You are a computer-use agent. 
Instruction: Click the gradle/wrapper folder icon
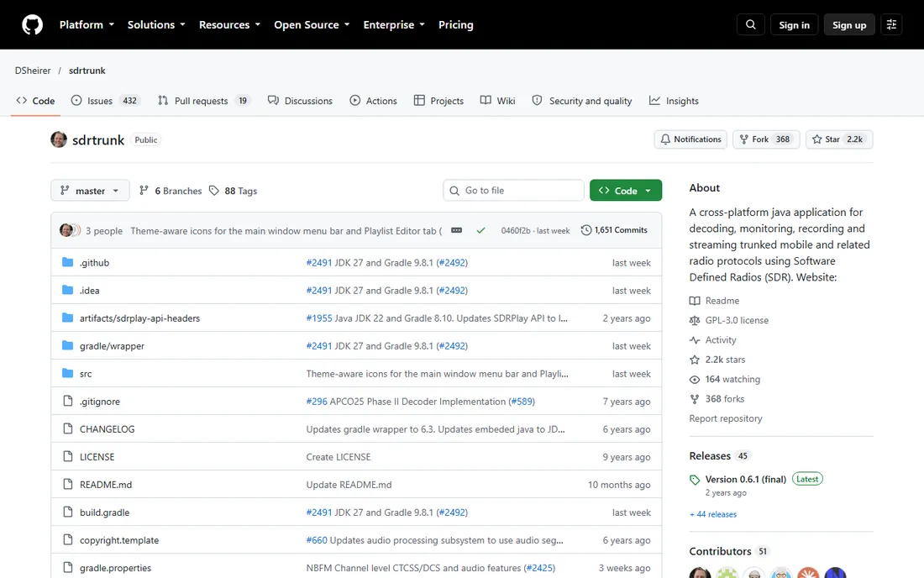tap(68, 345)
